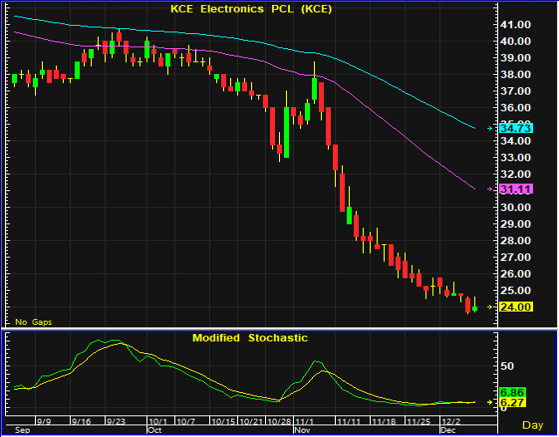Click the KCE Electronics PCL chart title
Screen dimensions: 559x437
(x=251, y=9)
